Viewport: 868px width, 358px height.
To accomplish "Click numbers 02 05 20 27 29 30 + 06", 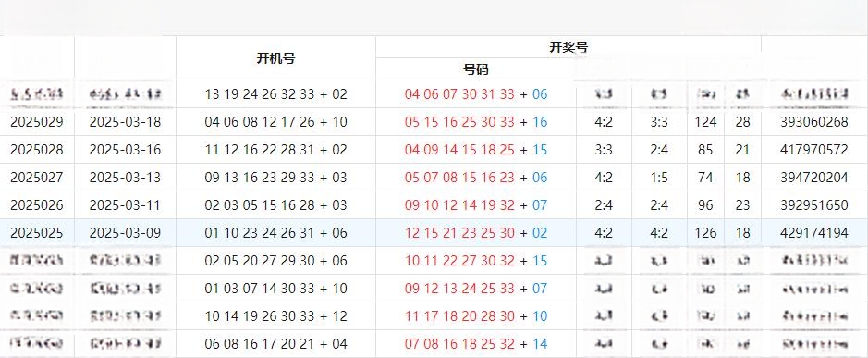I will point(275,261).
